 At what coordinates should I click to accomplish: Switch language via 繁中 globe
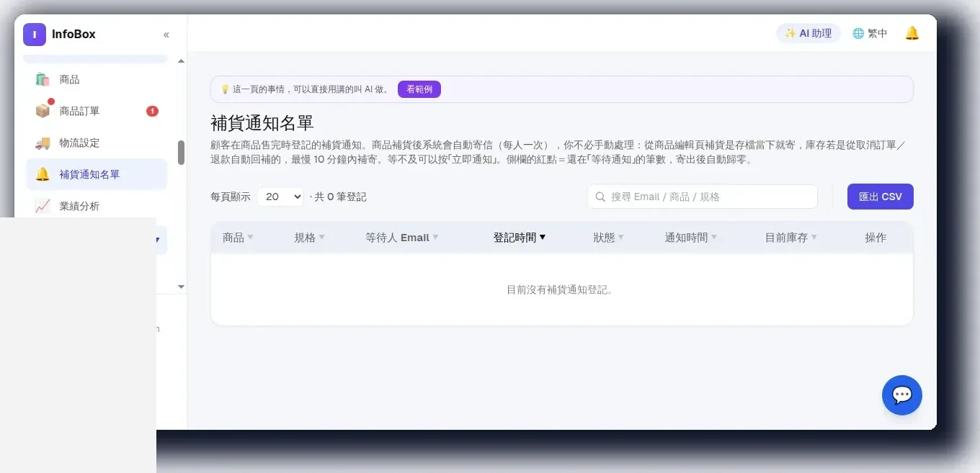[870, 33]
